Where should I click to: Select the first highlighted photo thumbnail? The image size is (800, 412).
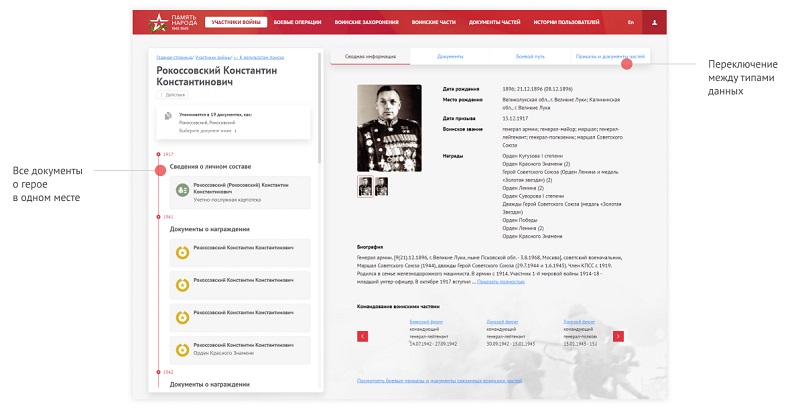365,187
